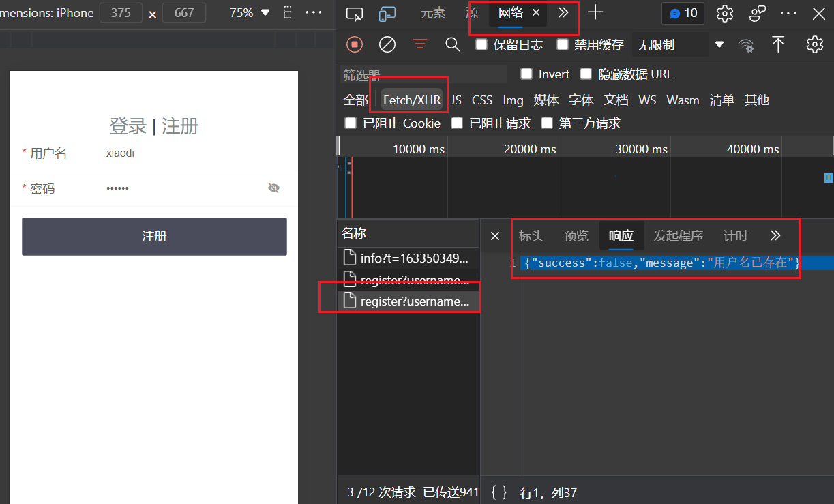Select the Response tab
Viewport: 834px width, 504px height.
click(x=621, y=236)
